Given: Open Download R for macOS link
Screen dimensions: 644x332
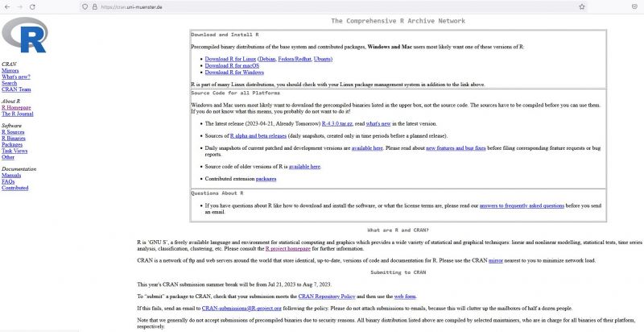Looking at the screenshot, I should [x=233, y=65].
